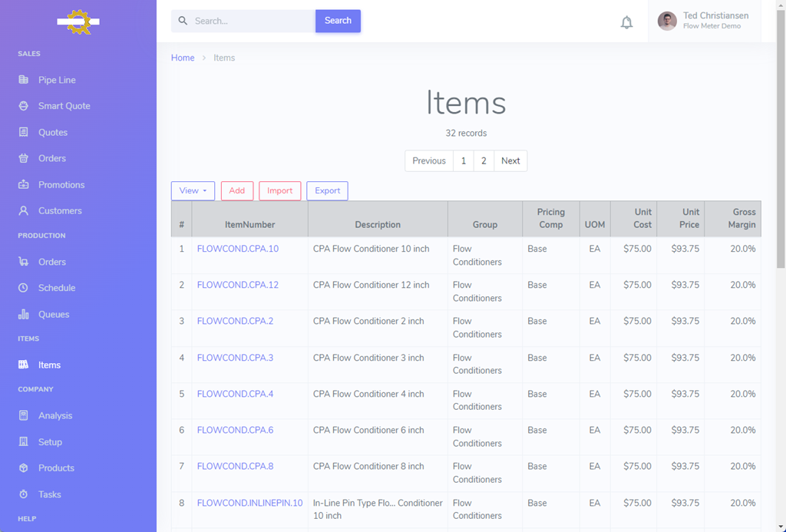Click the Add button
The width and height of the screenshot is (786, 532).
pyautogui.click(x=237, y=191)
